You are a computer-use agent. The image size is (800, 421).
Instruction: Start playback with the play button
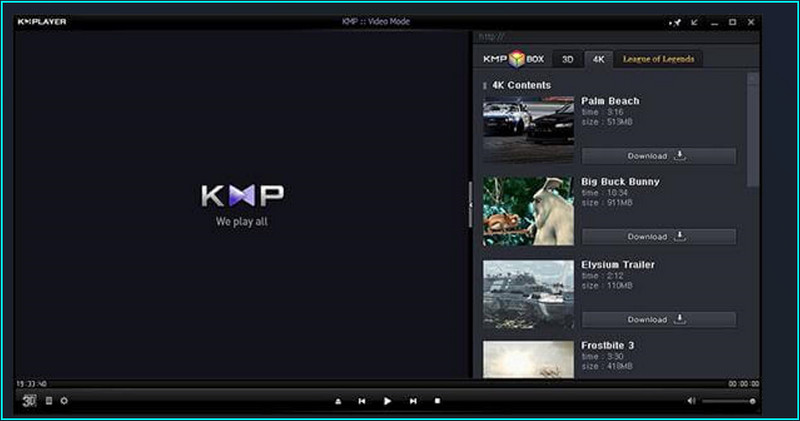coord(387,401)
